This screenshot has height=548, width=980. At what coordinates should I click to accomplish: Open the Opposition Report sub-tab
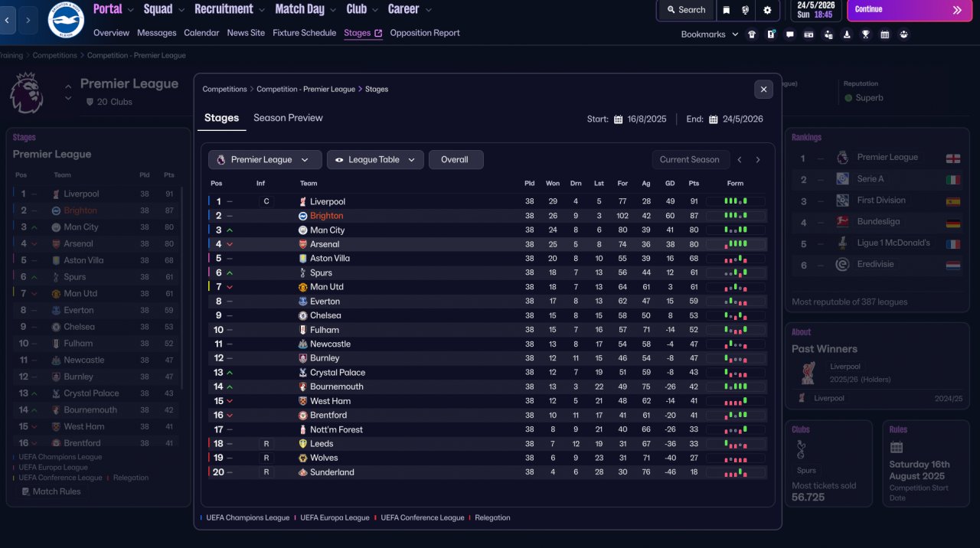click(x=425, y=33)
